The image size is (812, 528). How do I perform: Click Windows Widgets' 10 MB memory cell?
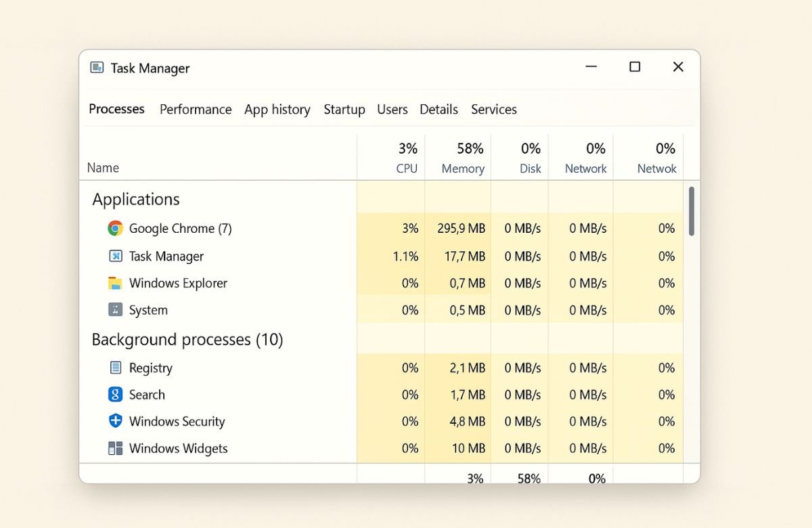pos(458,448)
